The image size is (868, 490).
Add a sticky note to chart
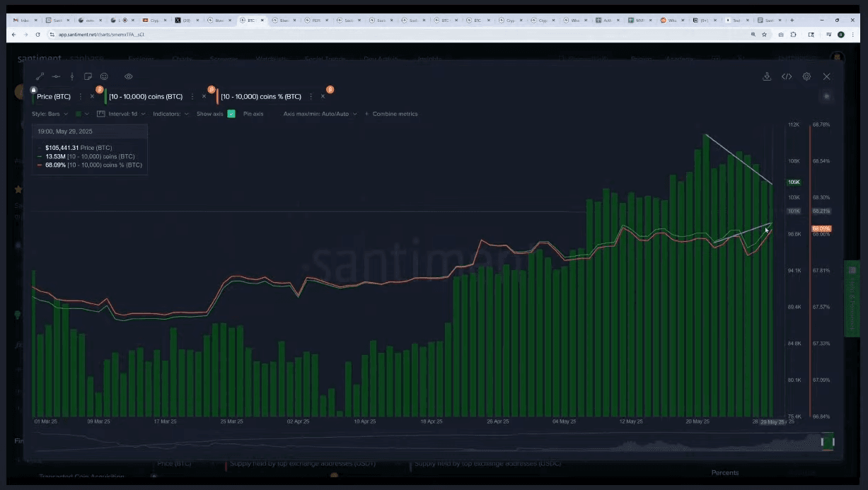point(88,76)
